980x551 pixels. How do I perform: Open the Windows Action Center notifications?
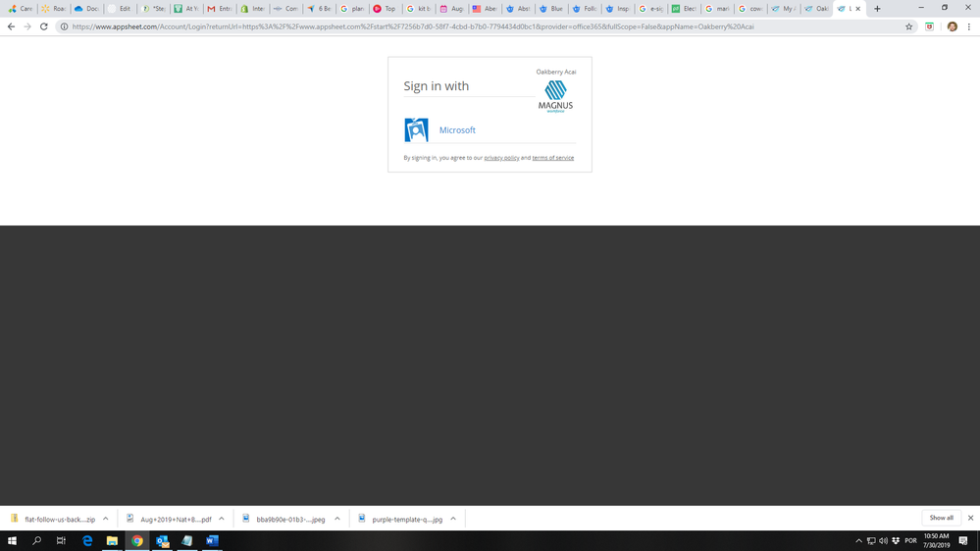(963, 541)
